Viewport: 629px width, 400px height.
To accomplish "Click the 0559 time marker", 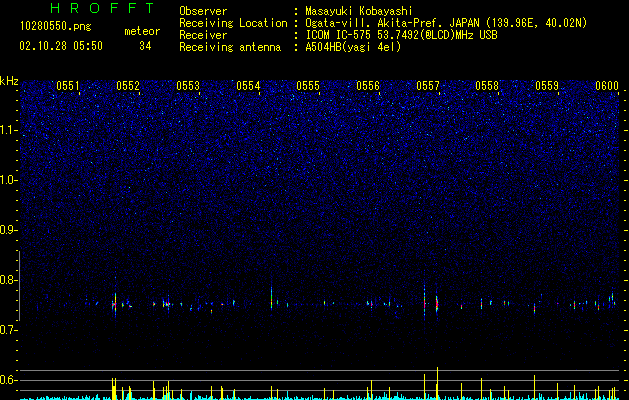I will (x=547, y=85).
